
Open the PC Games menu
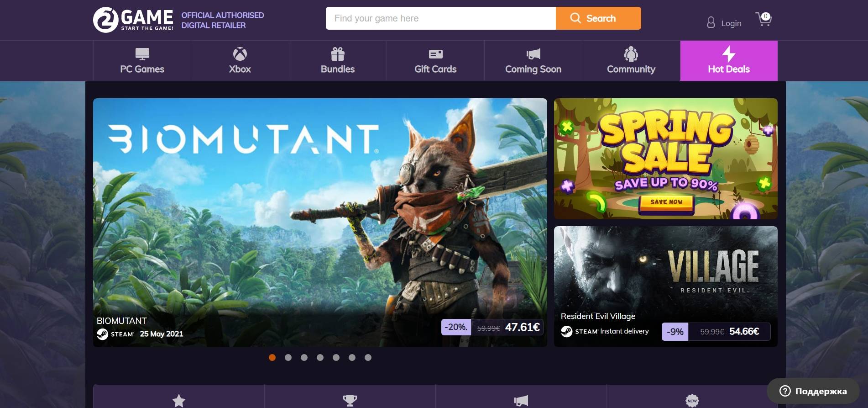click(142, 61)
